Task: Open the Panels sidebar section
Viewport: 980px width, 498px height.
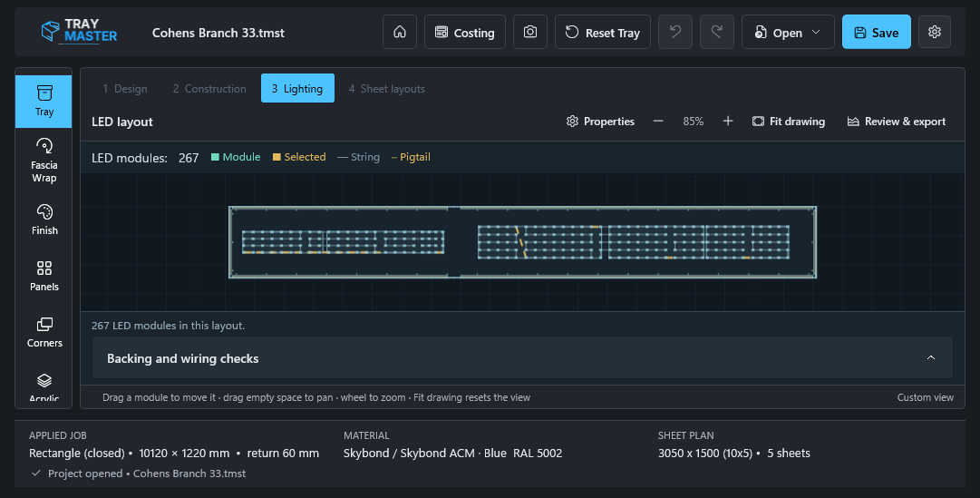Action: [44, 276]
